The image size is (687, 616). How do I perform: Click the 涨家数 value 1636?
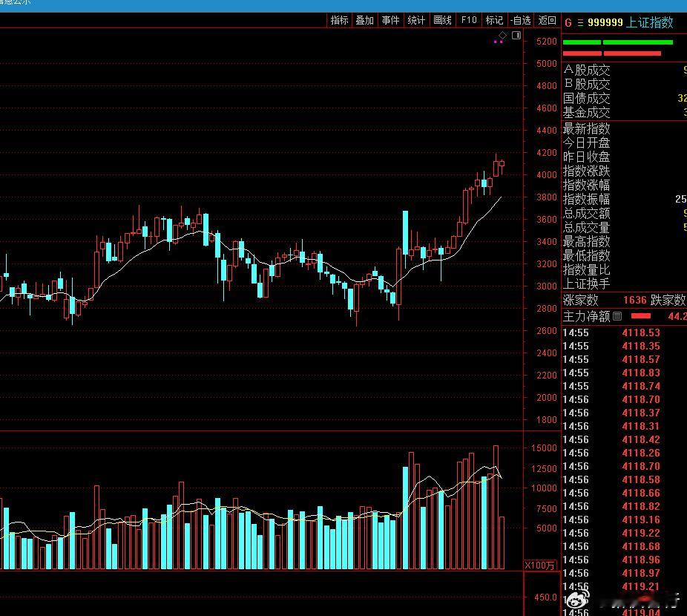(x=635, y=300)
